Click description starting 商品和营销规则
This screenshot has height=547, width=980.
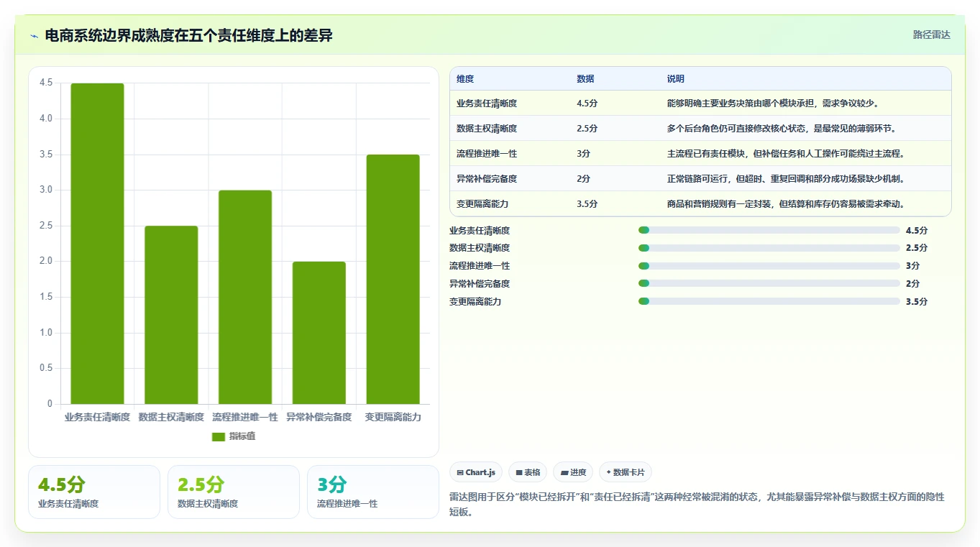point(786,204)
